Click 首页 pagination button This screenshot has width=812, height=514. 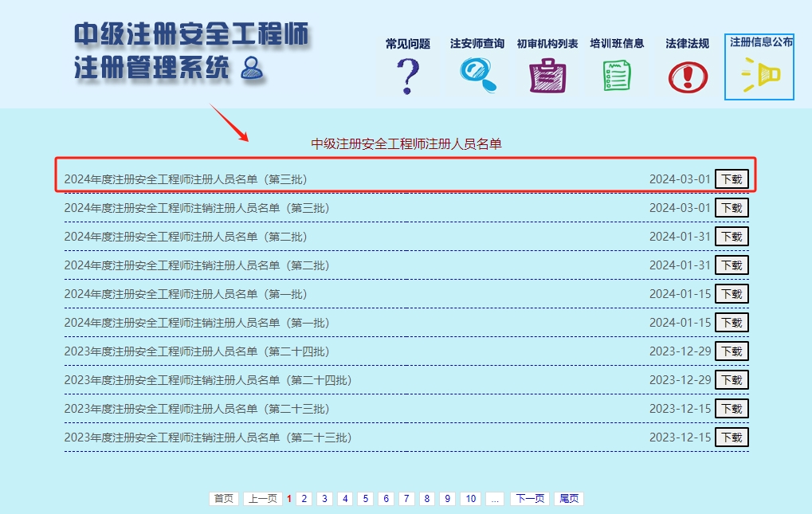[224, 499]
